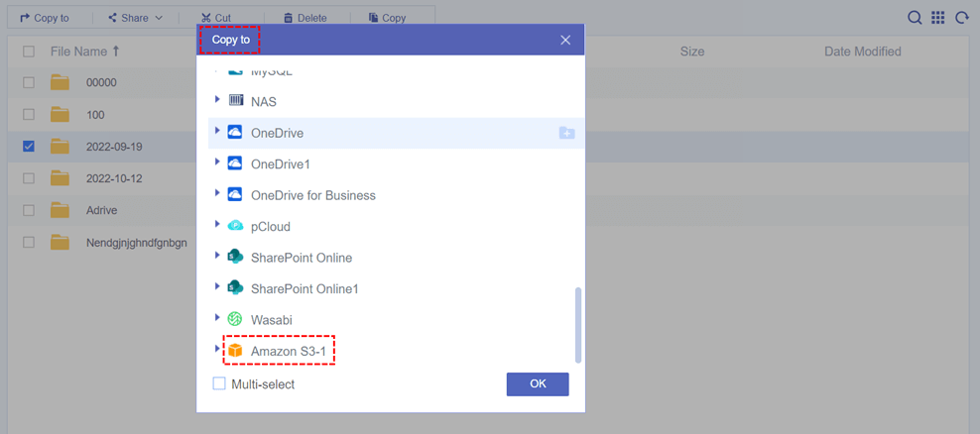Viewport: 980px width, 434px height.
Task: Sort by Date Modified column header
Action: (x=863, y=52)
